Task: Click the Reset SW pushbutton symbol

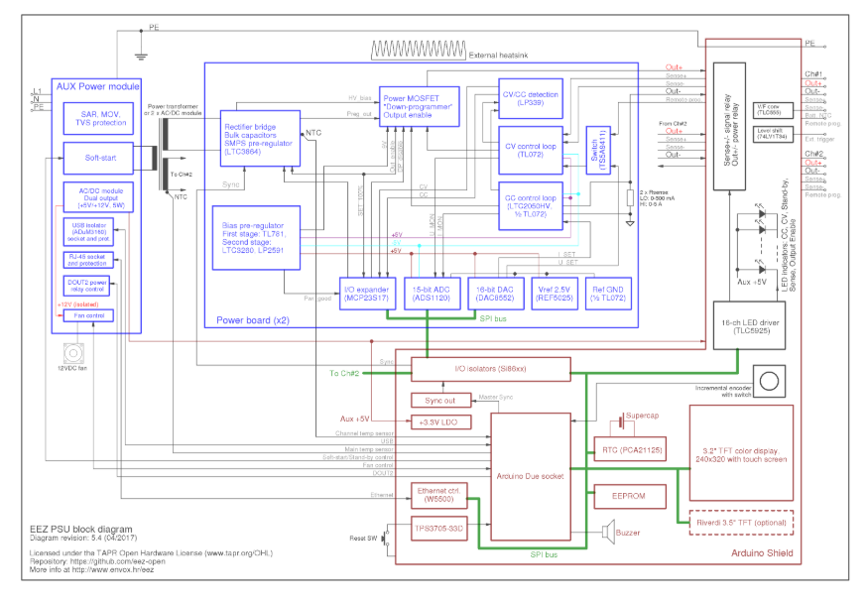Action: 386,537
